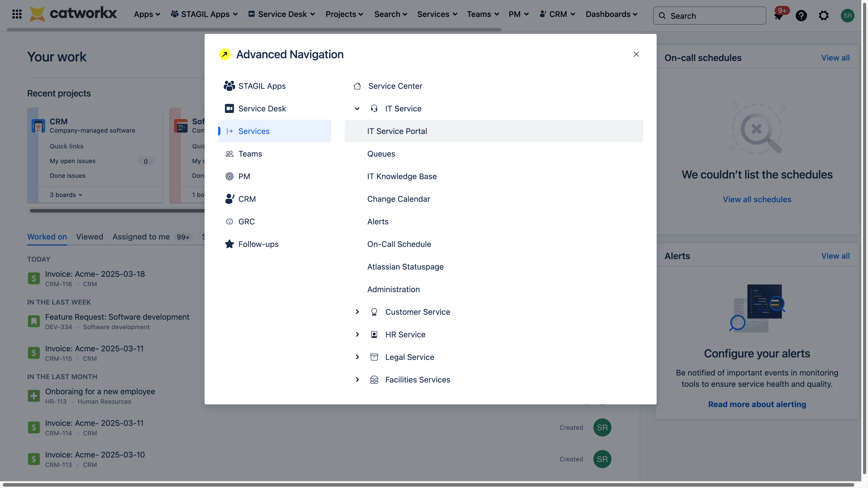Expand the Legal Service section chevron

coord(357,357)
